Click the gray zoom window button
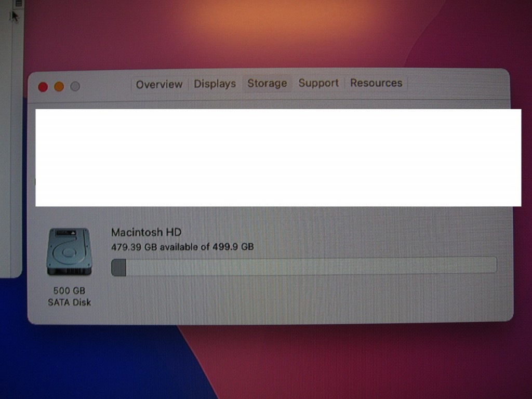Image resolution: width=532 pixels, height=399 pixels. click(x=75, y=87)
